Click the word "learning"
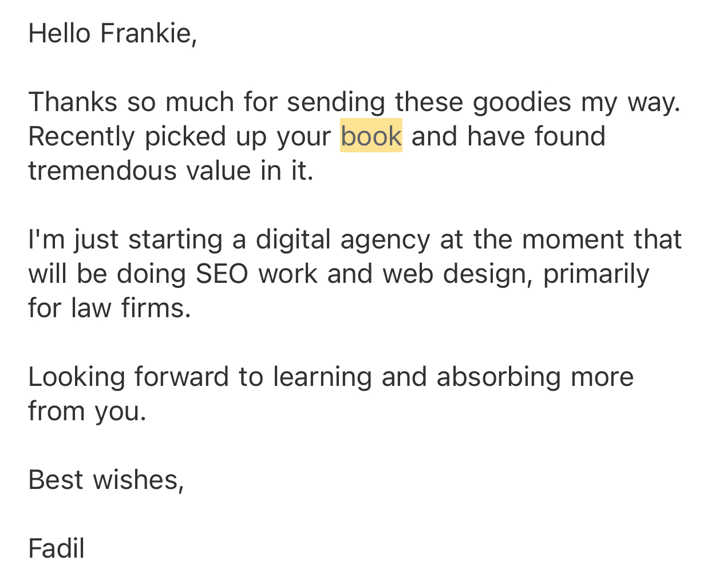Image resolution: width=711 pixels, height=588 pixels. pos(322,377)
